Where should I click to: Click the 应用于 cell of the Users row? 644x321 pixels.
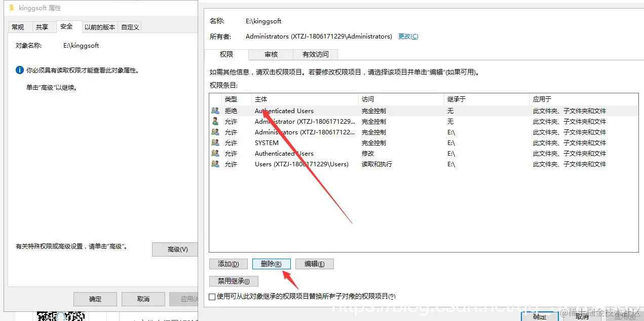[570, 164]
